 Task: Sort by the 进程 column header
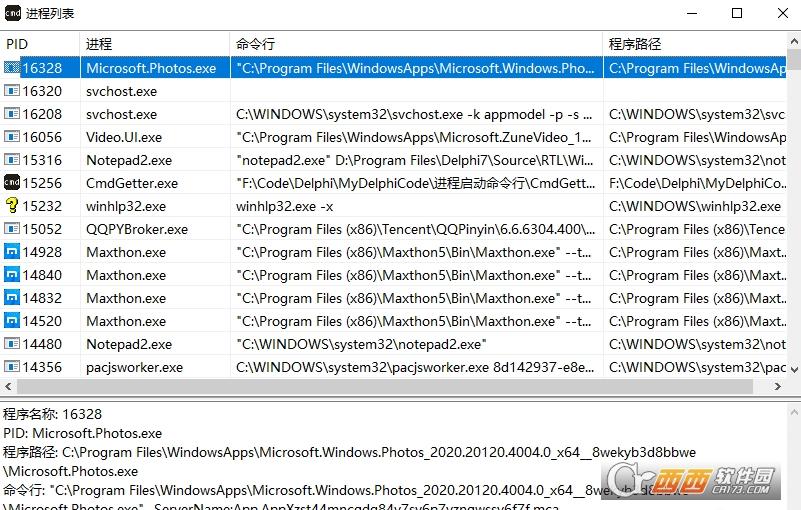pos(154,44)
